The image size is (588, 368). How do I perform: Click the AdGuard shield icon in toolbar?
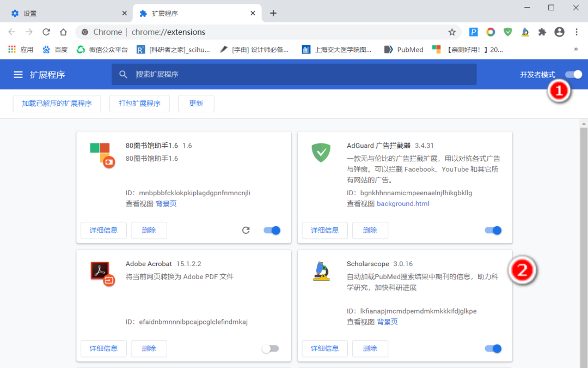[507, 32]
